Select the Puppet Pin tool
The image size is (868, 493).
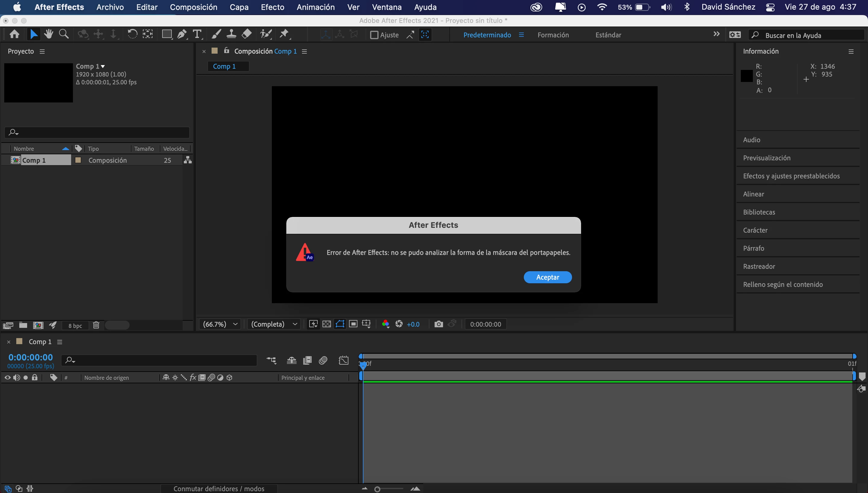point(284,34)
